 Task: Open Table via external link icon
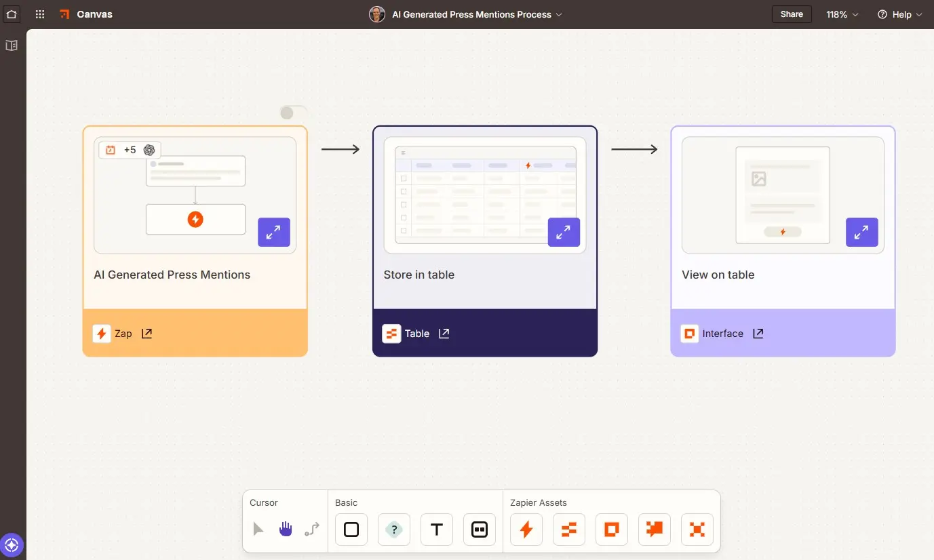tap(444, 334)
